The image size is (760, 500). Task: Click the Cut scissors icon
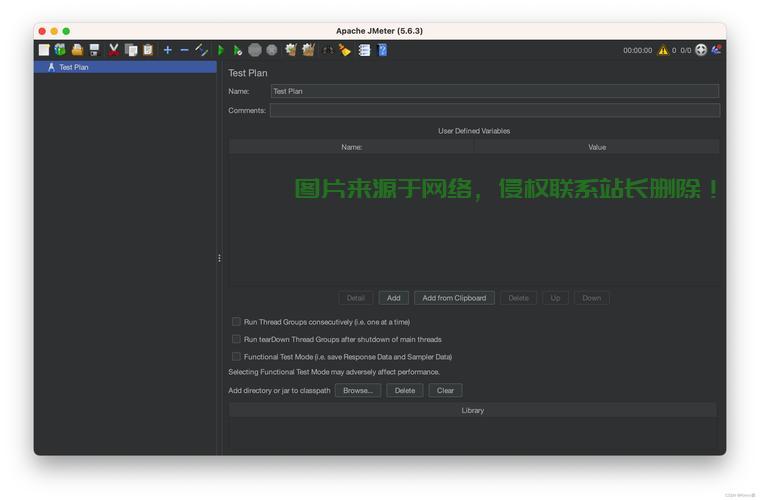coord(114,49)
